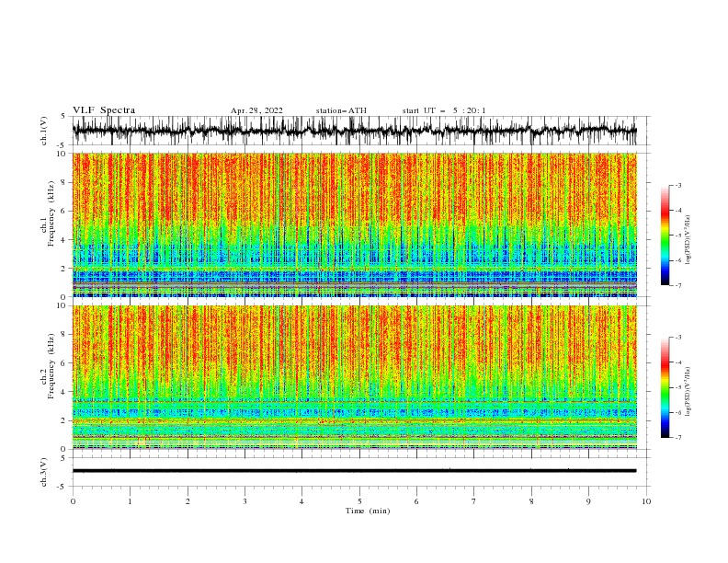Screen dimensions: 728x563
Task: Select the date text "Apr. 28, 2022"
Action: click(256, 110)
